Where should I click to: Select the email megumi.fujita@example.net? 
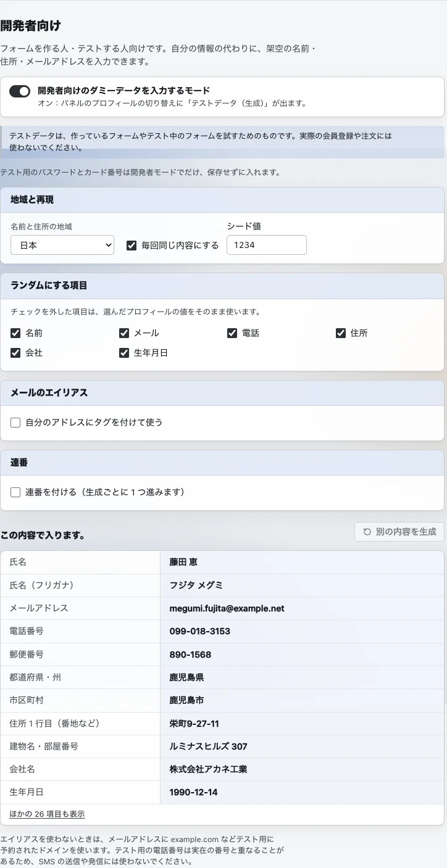click(x=227, y=608)
